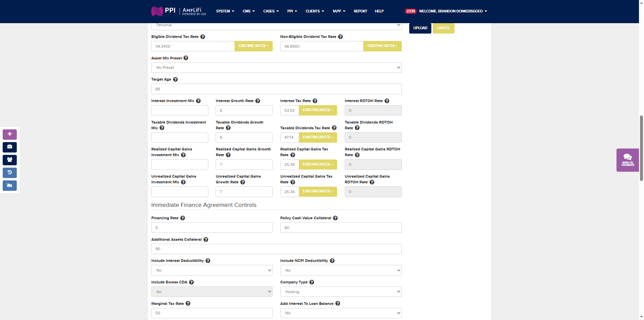Show help for Include Excess CDA
This screenshot has height=320, width=644.
(192, 282)
